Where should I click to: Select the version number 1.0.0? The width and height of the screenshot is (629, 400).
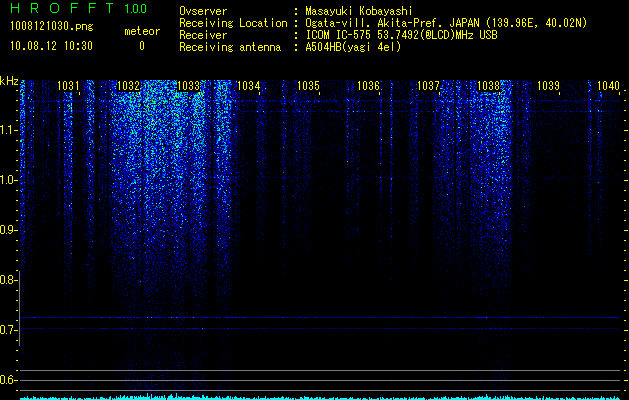click(135, 9)
